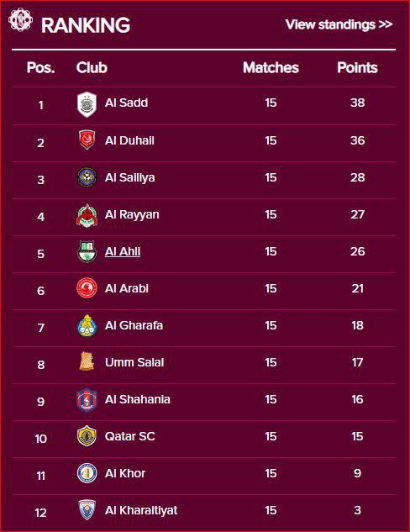This screenshot has height=532, width=410.
Task: Open the Al Kharaitiyat club name
Action: click(141, 510)
